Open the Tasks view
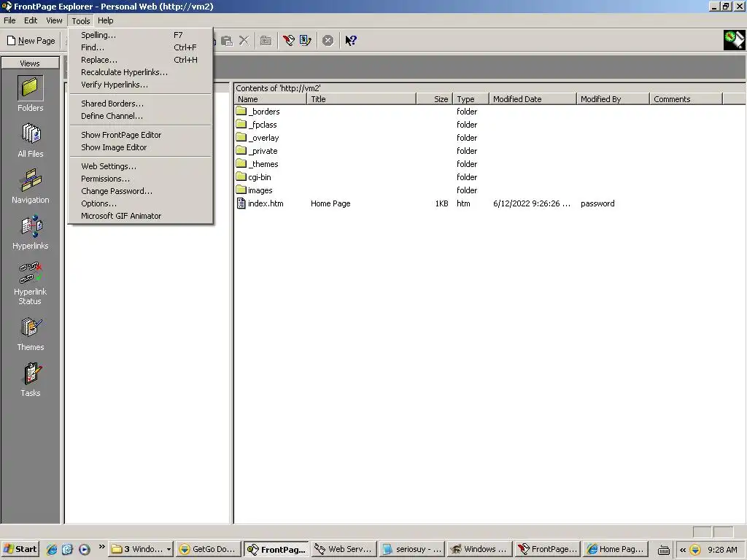747x560 pixels. [x=30, y=379]
